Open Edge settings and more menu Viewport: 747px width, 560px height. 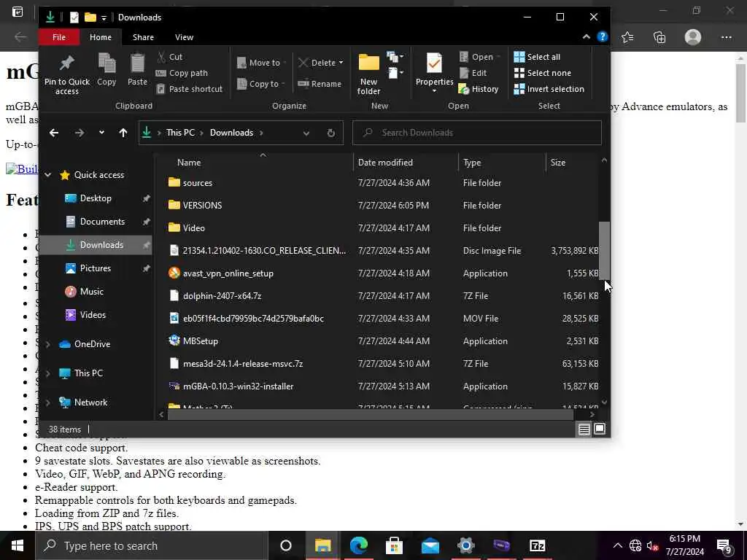[x=726, y=37]
